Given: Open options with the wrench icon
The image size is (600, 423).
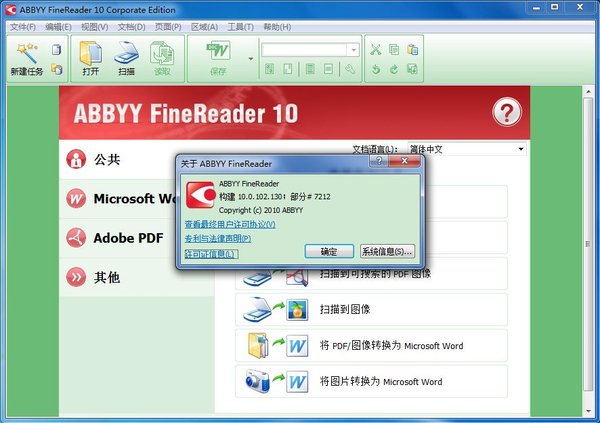Looking at the screenshot, I should [350, 69].
